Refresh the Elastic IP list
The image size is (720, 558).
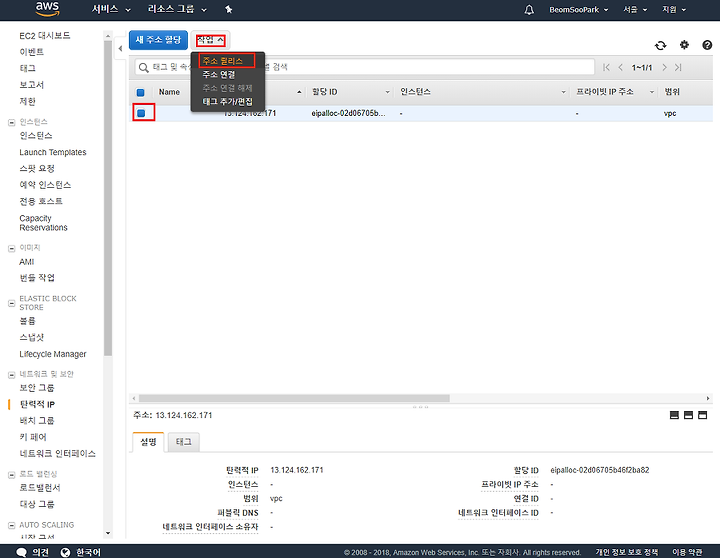pyautogui.click(x=660, y=45)
